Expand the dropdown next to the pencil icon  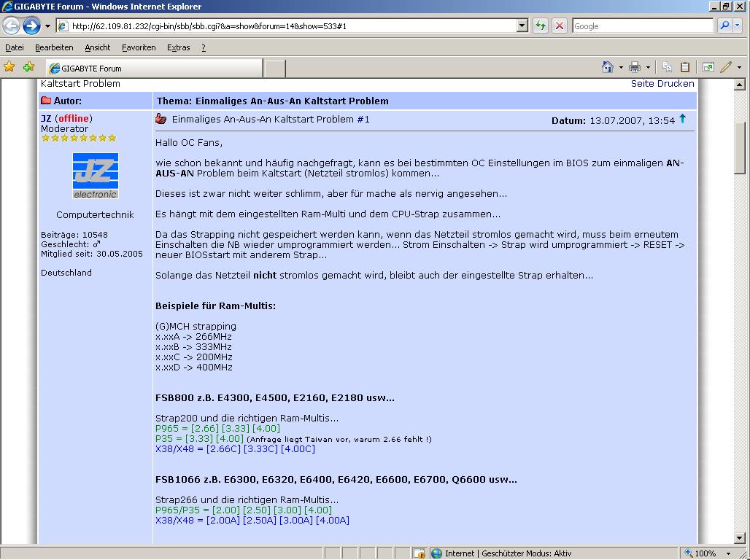(x=739, y=67)
